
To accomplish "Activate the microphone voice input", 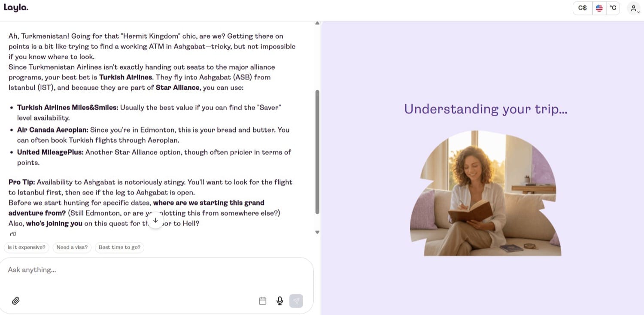I will [280, 301].
